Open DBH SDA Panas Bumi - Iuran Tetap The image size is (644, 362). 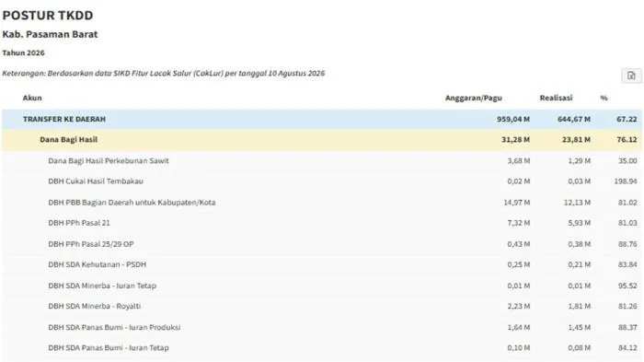point(322,348)
